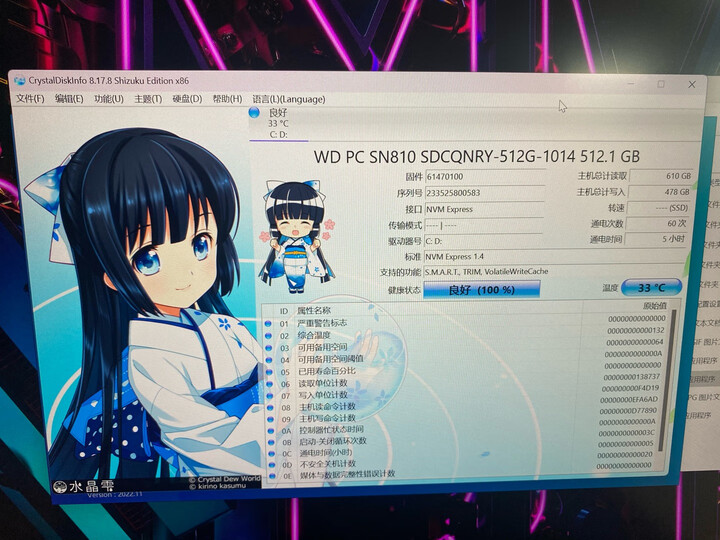Click the status dot for 0E 媒体与数据完整性错误计数

(x=272, y=476)
